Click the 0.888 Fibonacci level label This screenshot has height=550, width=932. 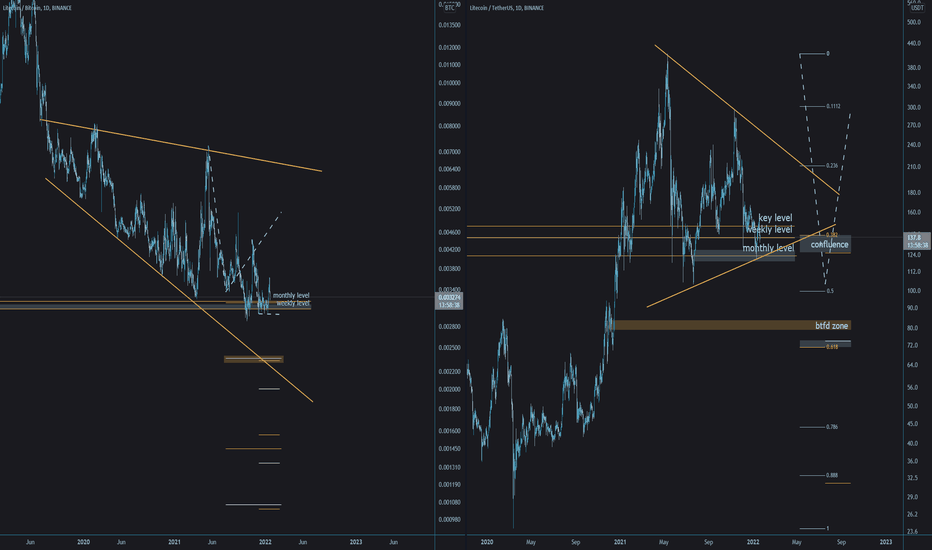pyautogui.click(x=832, y=476)
